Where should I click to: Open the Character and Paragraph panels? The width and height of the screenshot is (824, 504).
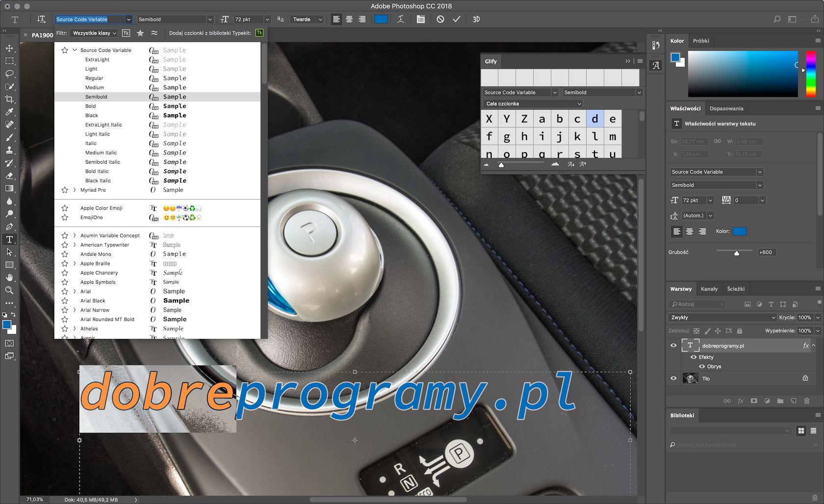click(x=421, y=19)
